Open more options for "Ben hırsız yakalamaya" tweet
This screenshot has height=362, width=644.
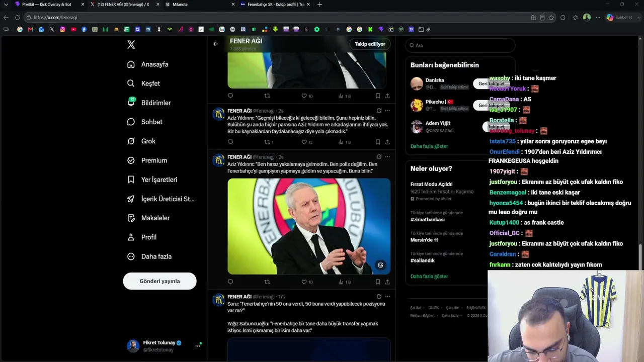pos(387,157)
